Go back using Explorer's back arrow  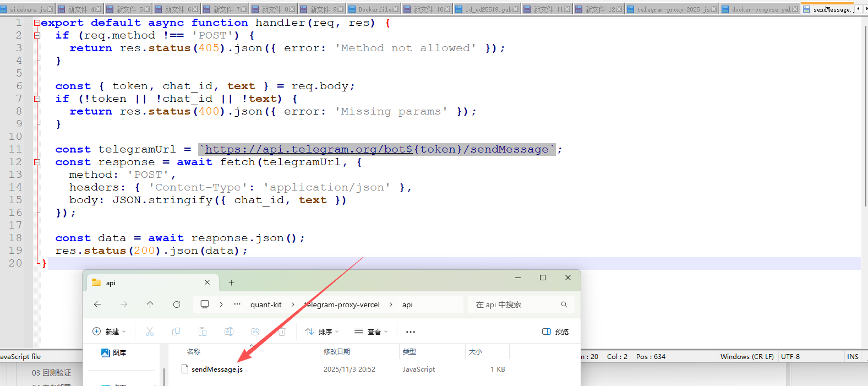pos(97,305)
